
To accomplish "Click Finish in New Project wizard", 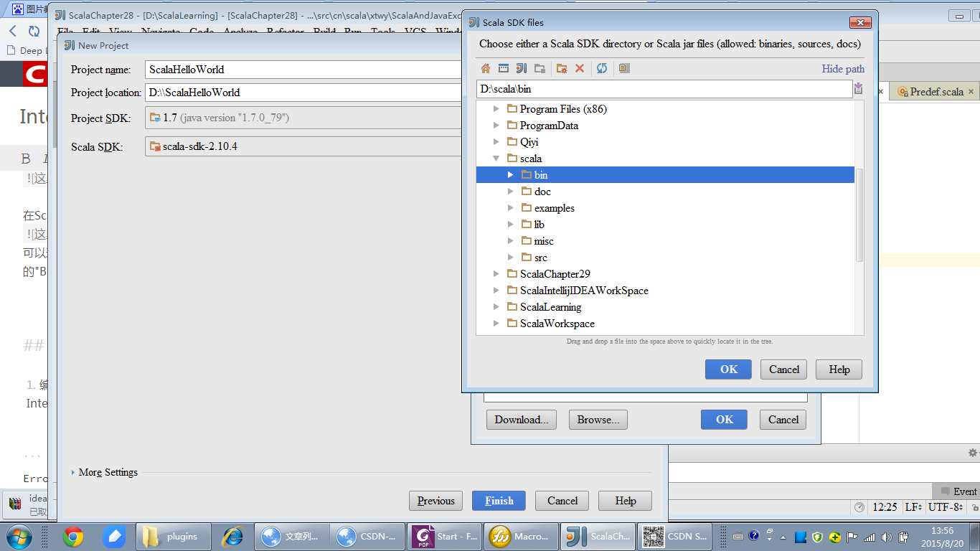I will [499, 501].
